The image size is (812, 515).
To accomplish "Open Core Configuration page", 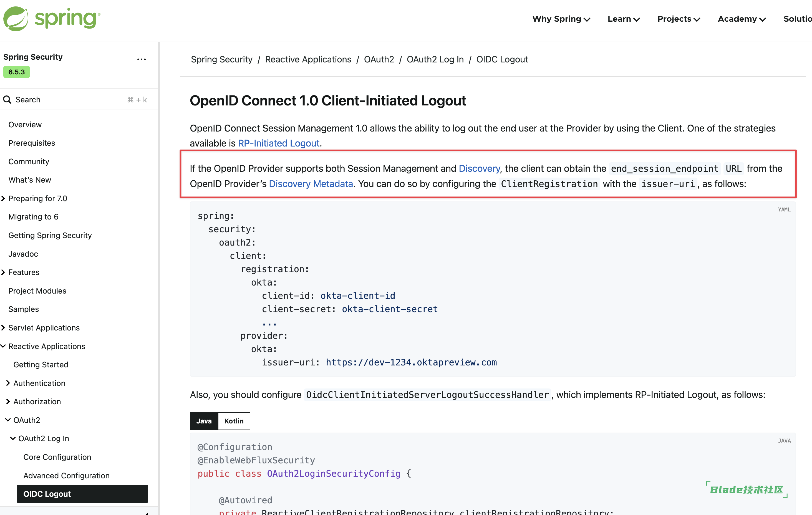I will tap(57, 457).
